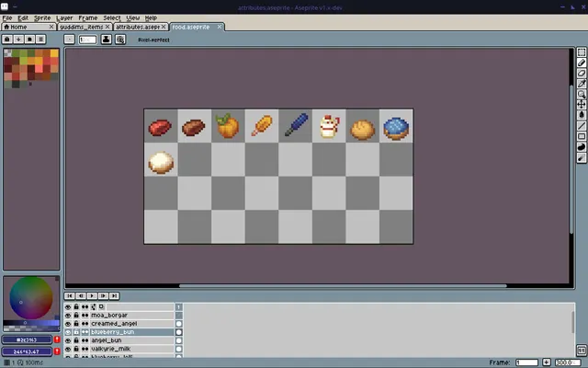
Task: Click the palette lock edit-mode icon
Action: (x=7, y=40)
